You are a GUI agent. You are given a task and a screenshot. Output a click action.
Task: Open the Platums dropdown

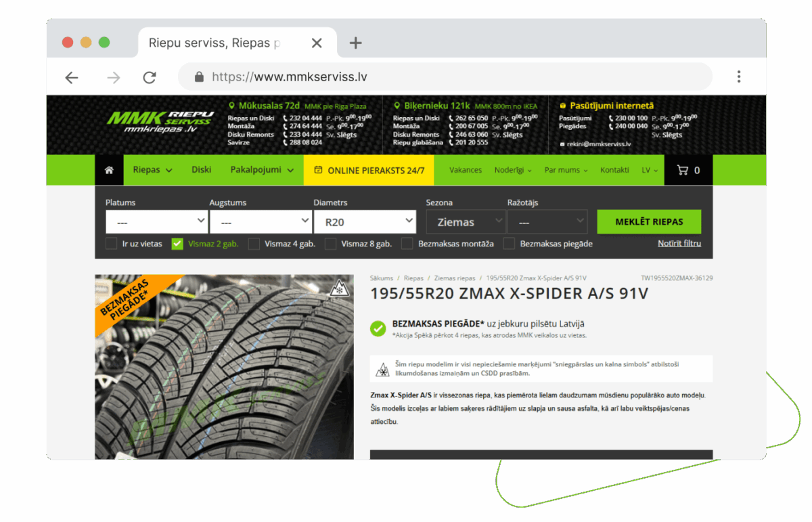coord(156,221)
